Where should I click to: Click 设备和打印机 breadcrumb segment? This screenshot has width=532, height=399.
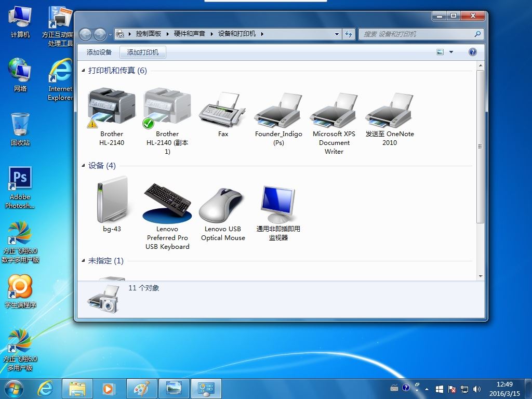(x=237, y=34)
